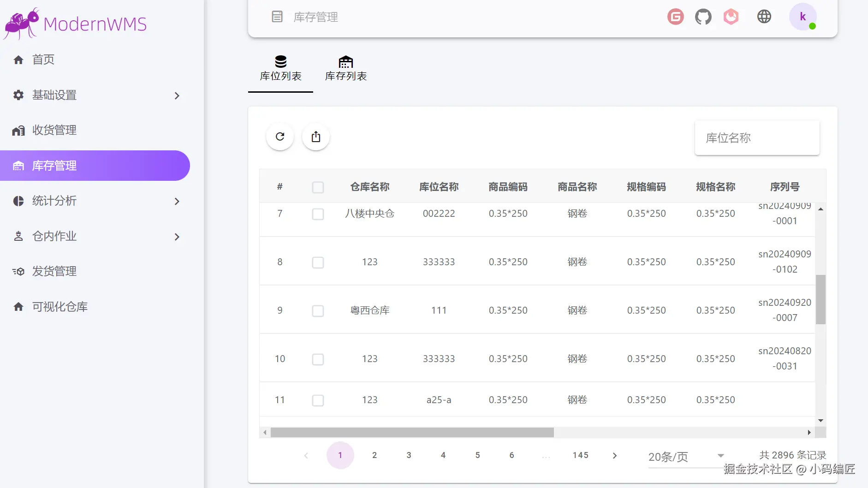This screenshot has height=488, width=868.
Task: Open the GitHub link icon
Action: coord(703,17)
